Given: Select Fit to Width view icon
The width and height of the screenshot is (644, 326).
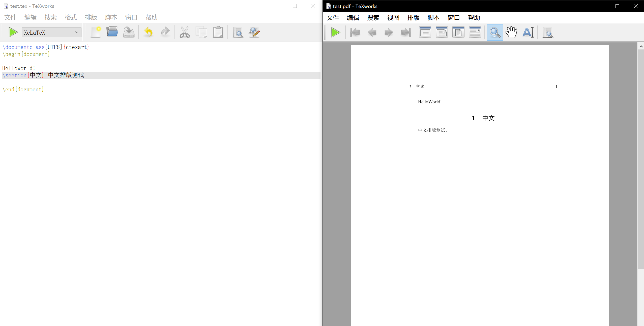Looking at the screenshot, I should pos(442,32).
